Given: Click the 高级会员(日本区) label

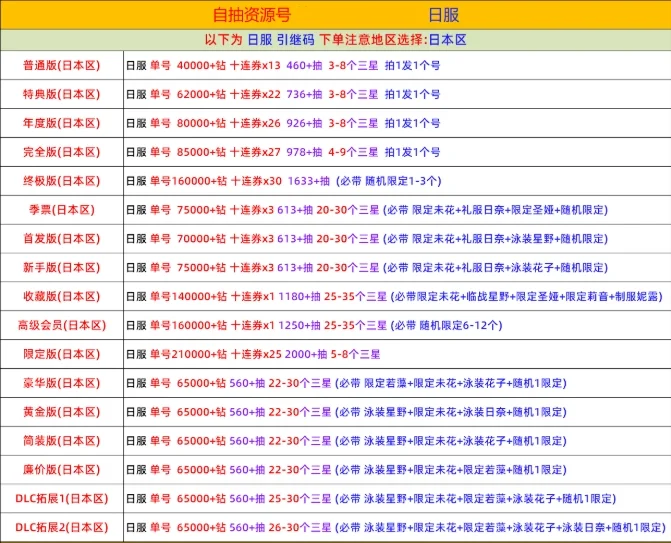Looking at the screenshot, I should pos(62,325).
